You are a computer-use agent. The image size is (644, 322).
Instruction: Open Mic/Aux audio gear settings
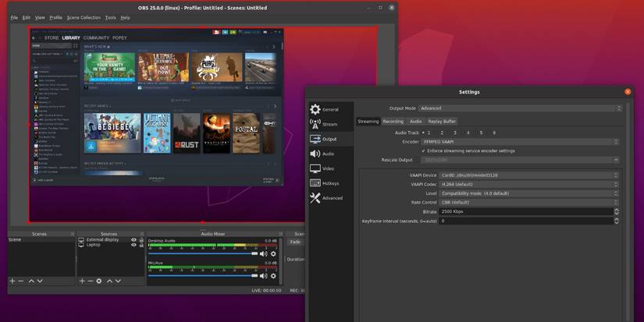point(273,276)
